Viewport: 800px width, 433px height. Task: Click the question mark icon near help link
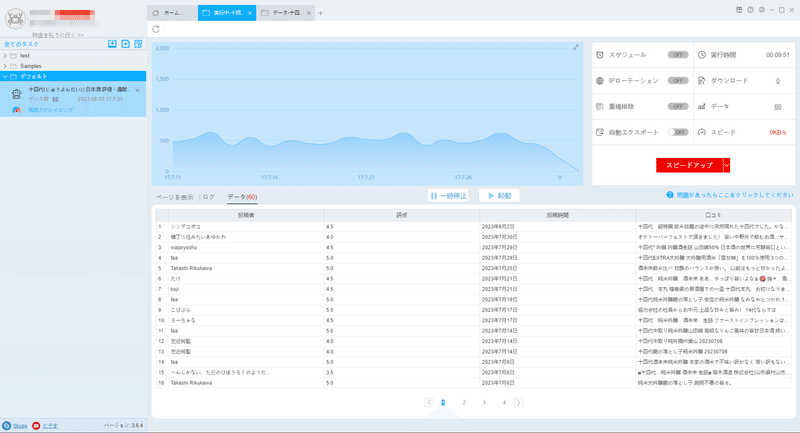pyautogui.click(x=670, y=195)
